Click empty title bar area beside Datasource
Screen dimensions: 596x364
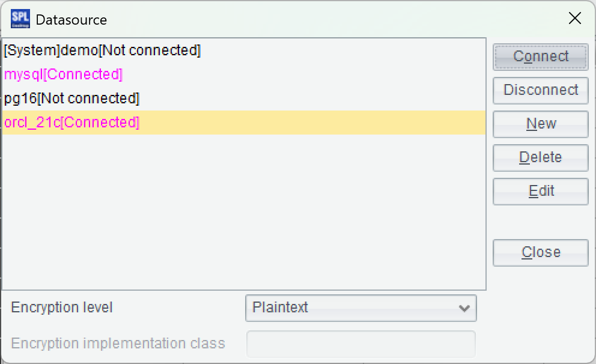(335, 19)
